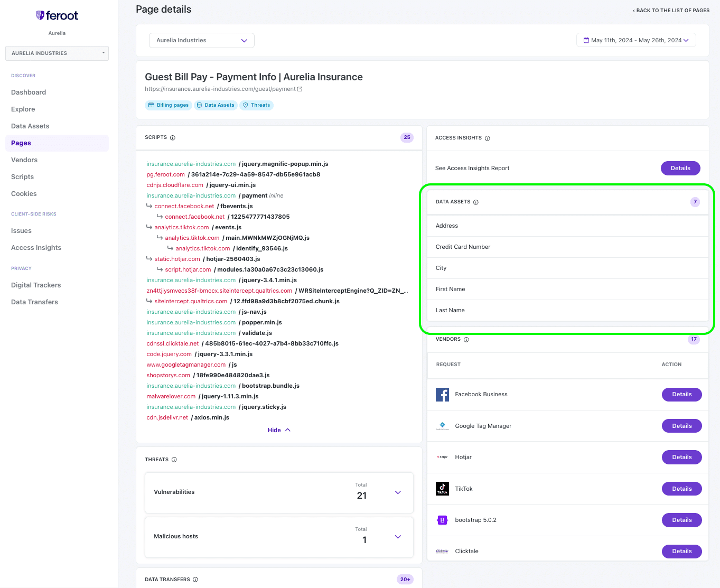Click the shopstorys.com script link
This screenshot has height=588, width=720.
[x=169, y=375]
